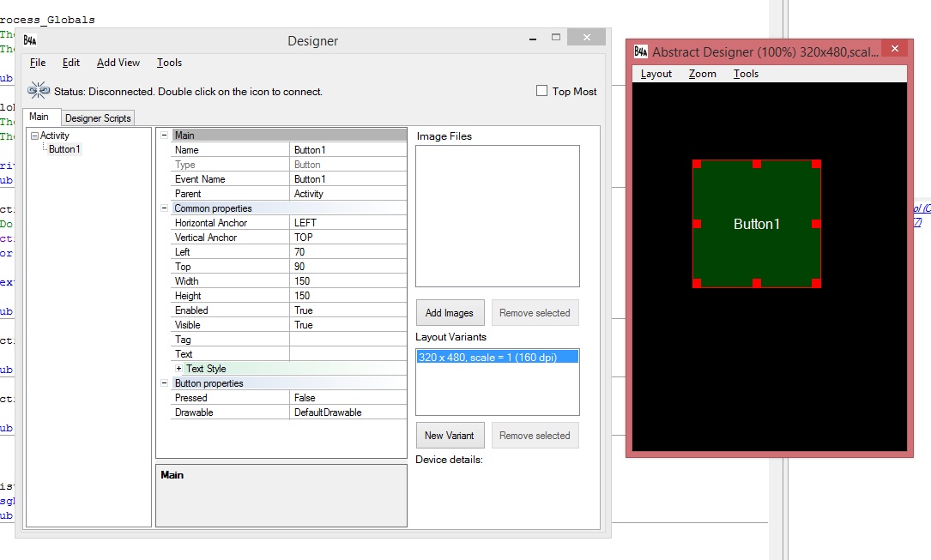The width and height of the screenshot is (931, 560).
Task: Click the Height value 150
Action: pos(348,295)
